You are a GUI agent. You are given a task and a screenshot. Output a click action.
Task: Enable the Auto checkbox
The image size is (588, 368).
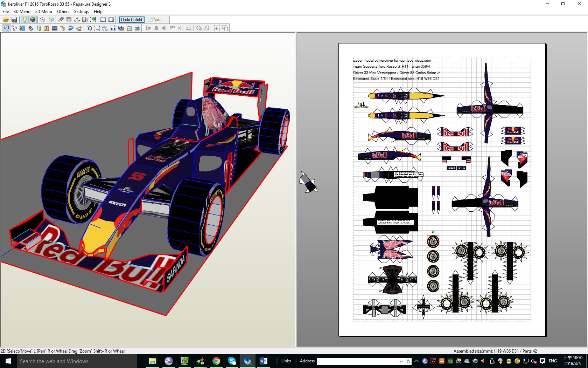click(x=150, y=20)
